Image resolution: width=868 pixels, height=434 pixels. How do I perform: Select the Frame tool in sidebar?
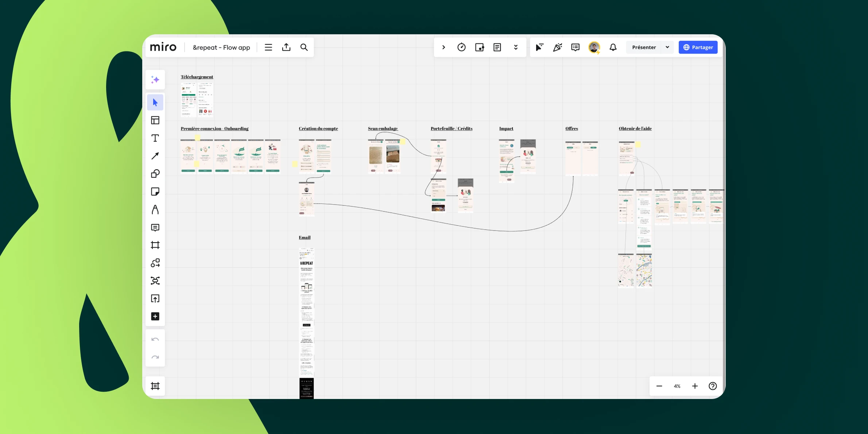155,245
